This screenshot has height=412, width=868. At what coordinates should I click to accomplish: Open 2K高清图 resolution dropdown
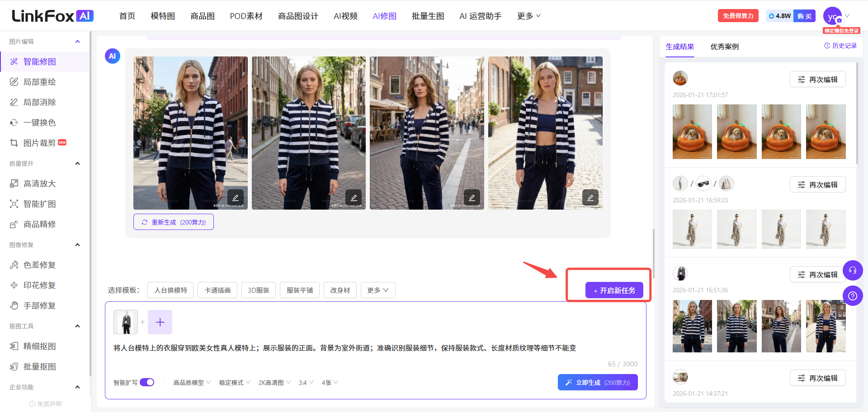[x=274, y=383]
